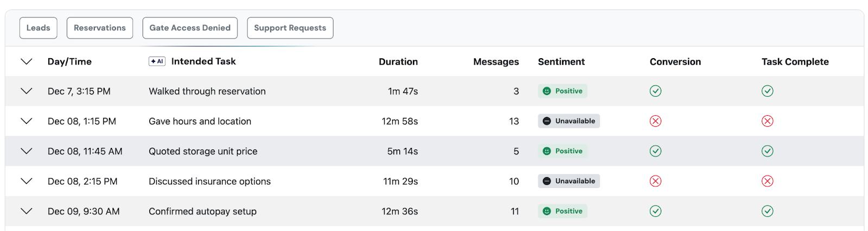Click Task Complete red X for Gave hours row

(x=767, y=121)
